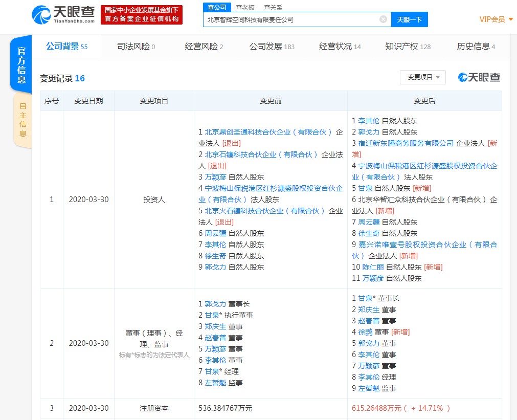Select the 官方信息 side tab

coord(21,64)
